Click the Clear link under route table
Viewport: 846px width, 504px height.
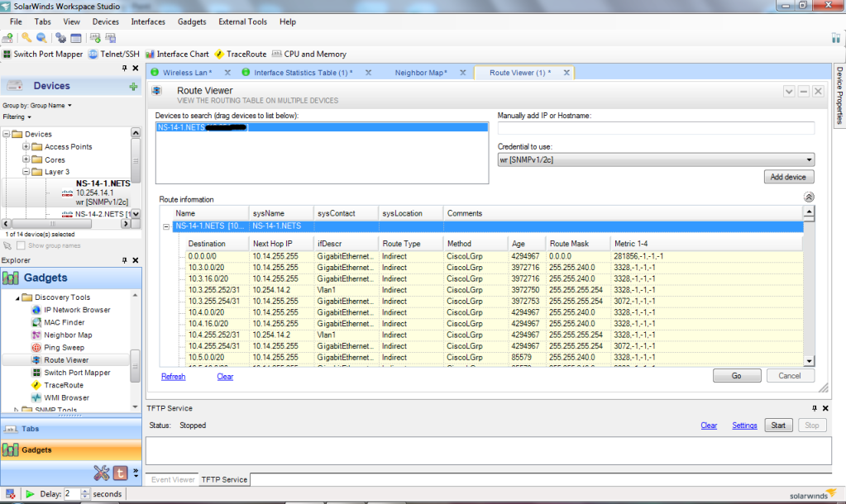click(x=225, y=376)
